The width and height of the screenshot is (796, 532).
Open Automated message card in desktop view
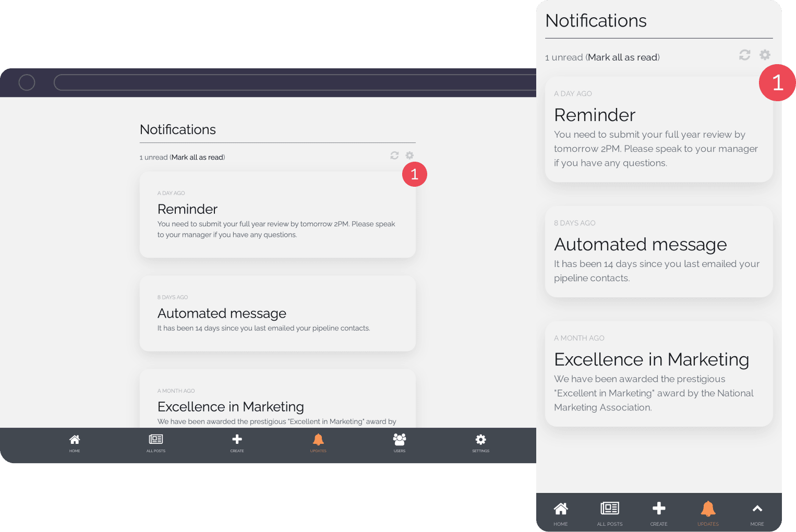tap(278, 313)
